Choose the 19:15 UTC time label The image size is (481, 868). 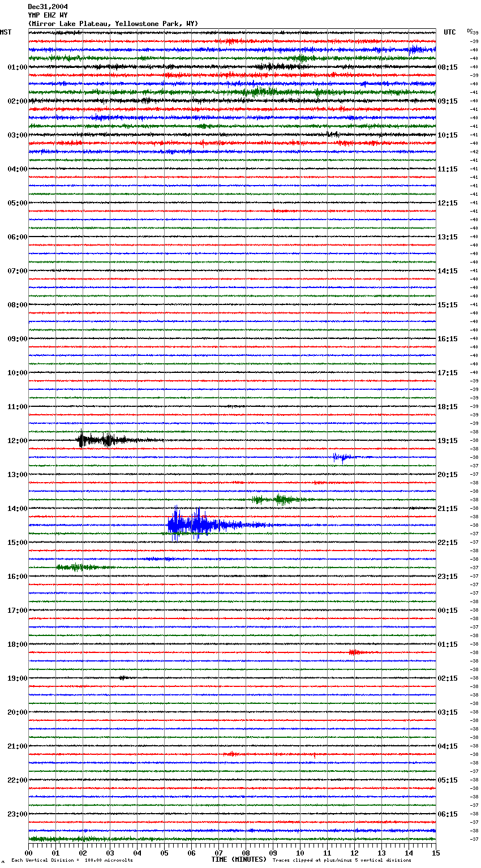pos(448,441)
